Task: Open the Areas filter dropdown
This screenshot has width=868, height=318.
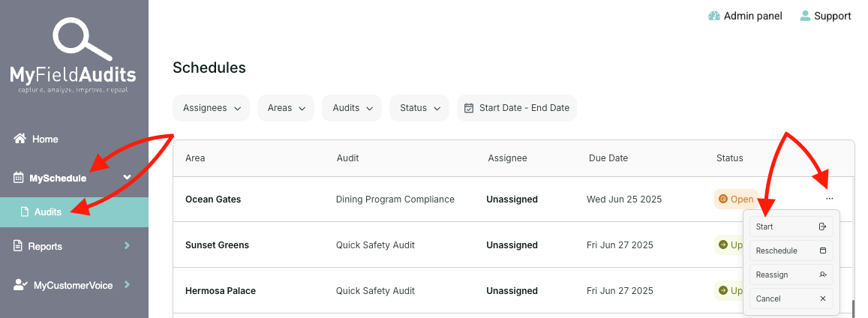Action: pos(286,108)
